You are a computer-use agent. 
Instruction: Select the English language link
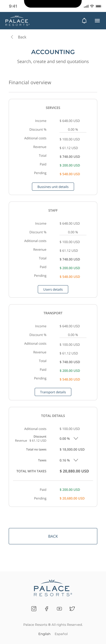click(44, 634)
